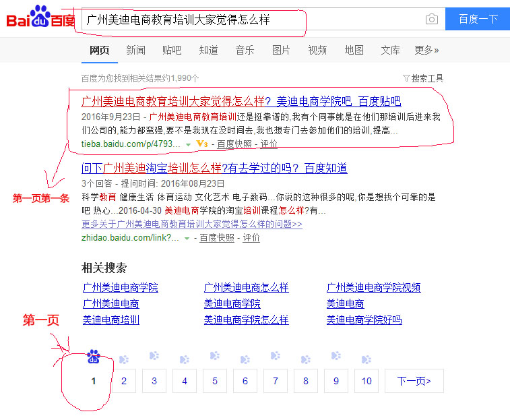
Task: Open related search 美迪电商学院
Action: [x=232, y=304]
